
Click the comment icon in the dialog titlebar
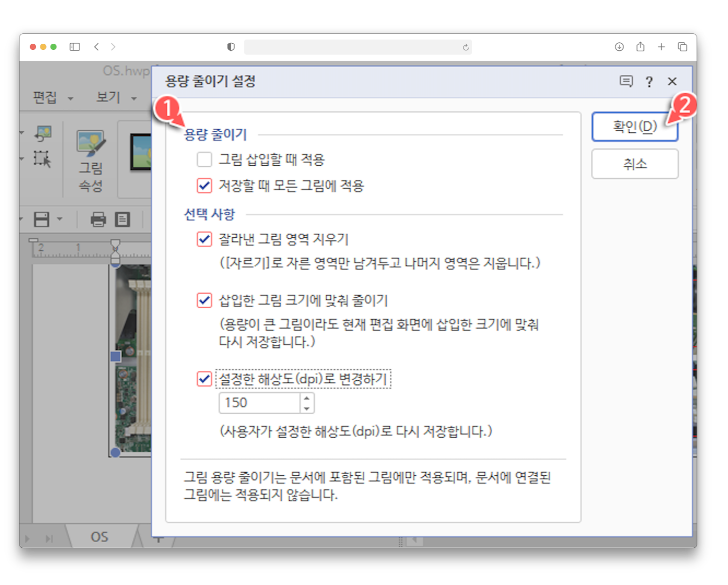pyautogui.click(x=626, y=81)
